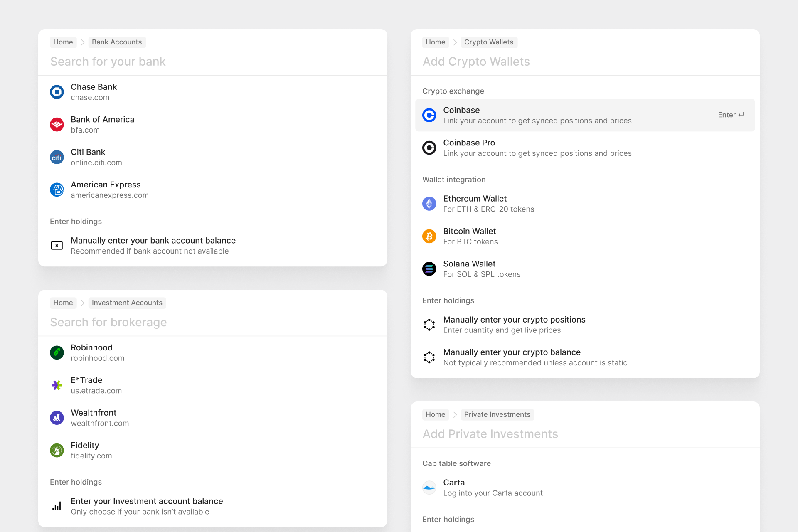The image size is (798, 532).
Task: Choose Solana Wallet integration
Action: coord(585,269)
